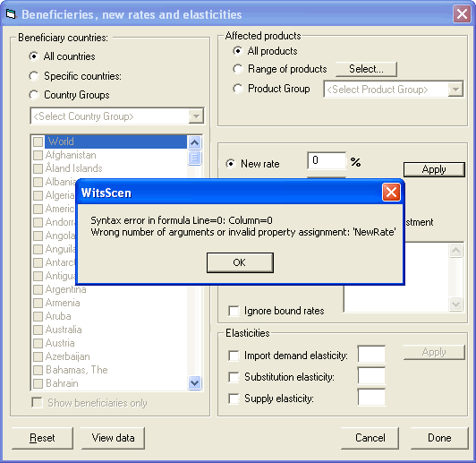
Task: Close the WitsScen error dialog
Action: point(391,193)
